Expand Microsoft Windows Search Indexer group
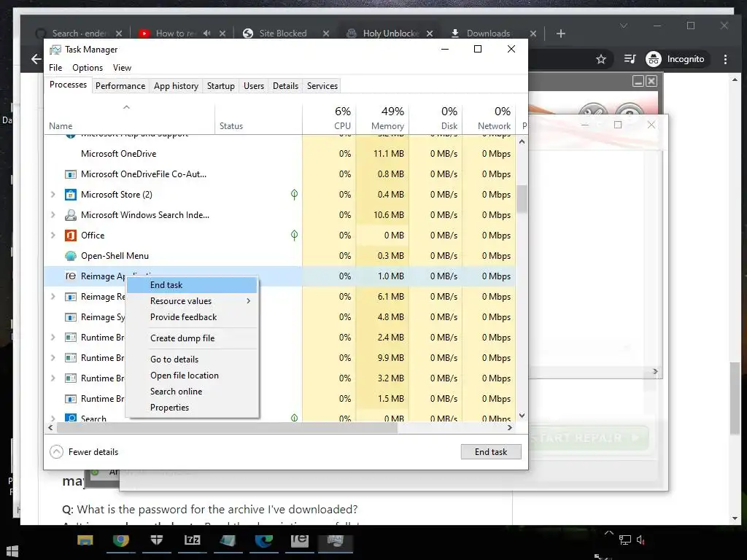 coord(53,215)
